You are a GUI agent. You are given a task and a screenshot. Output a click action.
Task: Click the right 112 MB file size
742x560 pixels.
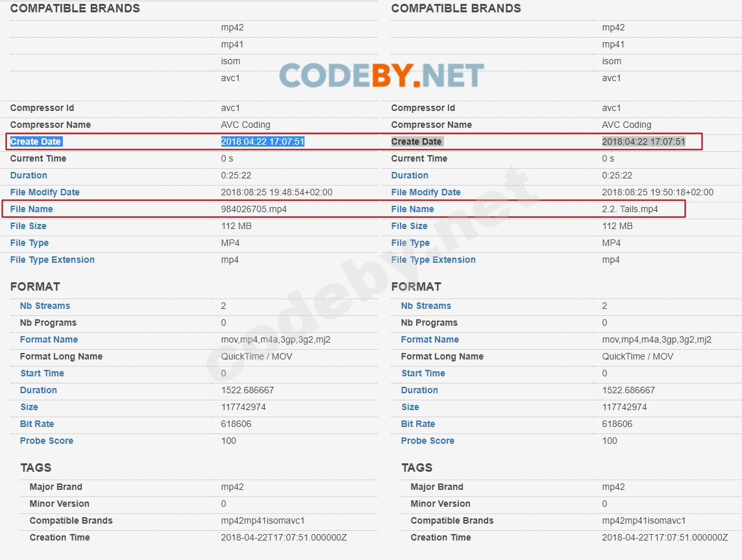[x=617, y=226]
